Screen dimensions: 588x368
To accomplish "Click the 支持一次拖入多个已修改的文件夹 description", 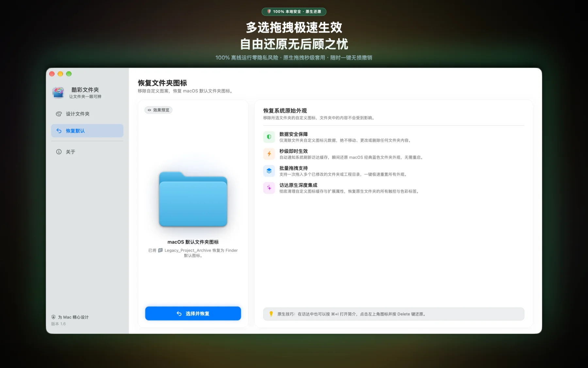I will 344,174.
